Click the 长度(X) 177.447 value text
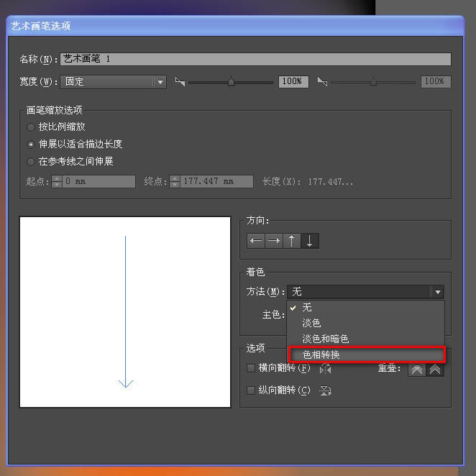Viewport: 476px width, 476px height. pos(331,182)
